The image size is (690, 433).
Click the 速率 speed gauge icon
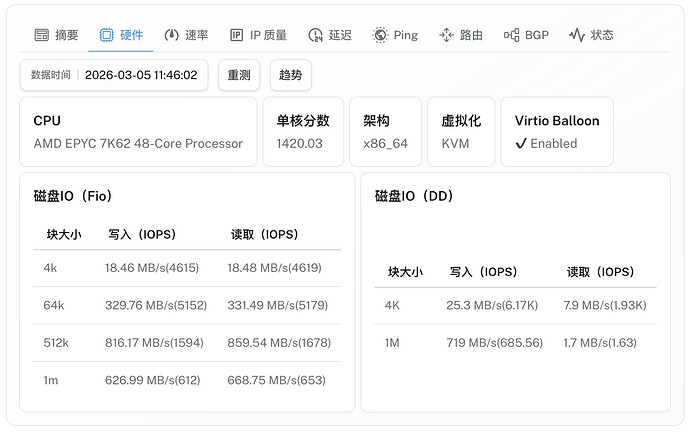(x=171, y=35)
